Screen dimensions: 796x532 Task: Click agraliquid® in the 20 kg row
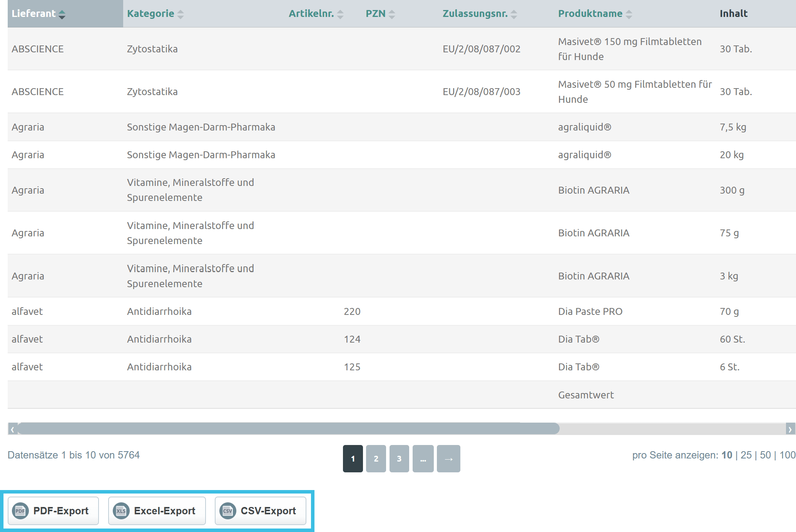(585, 155)
